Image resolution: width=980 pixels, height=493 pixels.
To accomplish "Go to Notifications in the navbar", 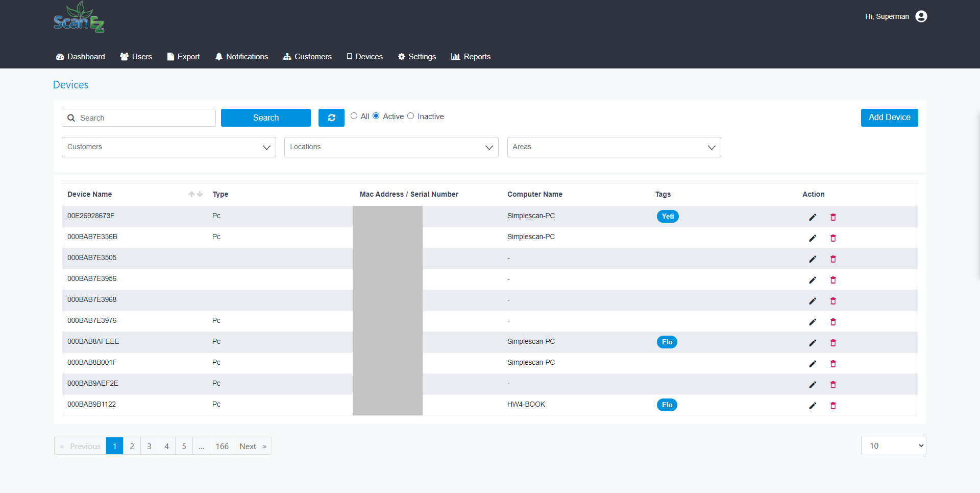I will (241, 57).
